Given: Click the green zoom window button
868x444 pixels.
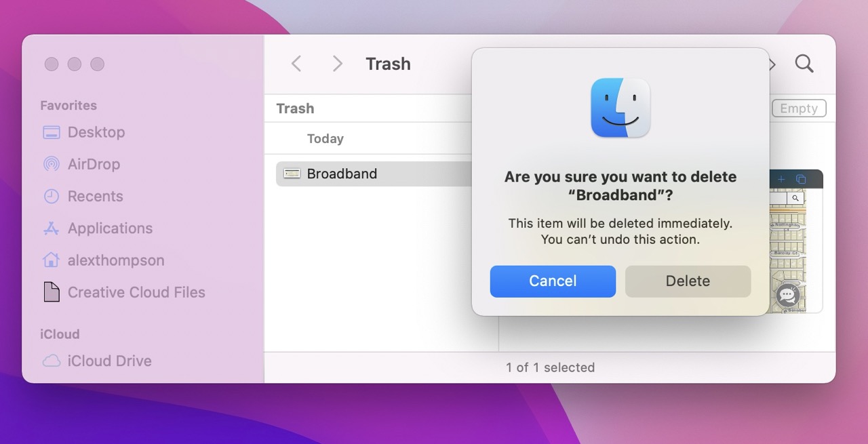Looking at the screenshot, I should tap(98, 64).
